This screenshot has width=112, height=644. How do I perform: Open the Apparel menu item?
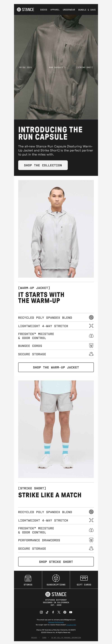pos(55,10)
